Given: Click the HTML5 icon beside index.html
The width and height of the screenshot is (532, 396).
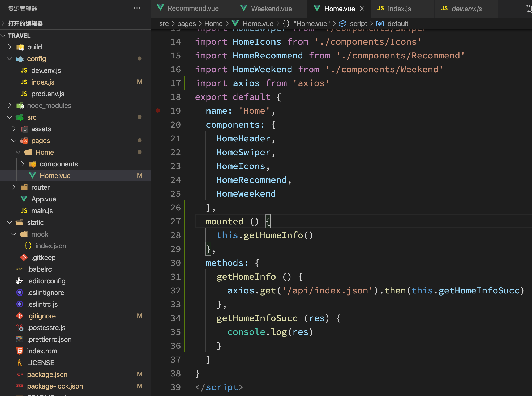Looking at the screenshot, I should tap(20, 351).
